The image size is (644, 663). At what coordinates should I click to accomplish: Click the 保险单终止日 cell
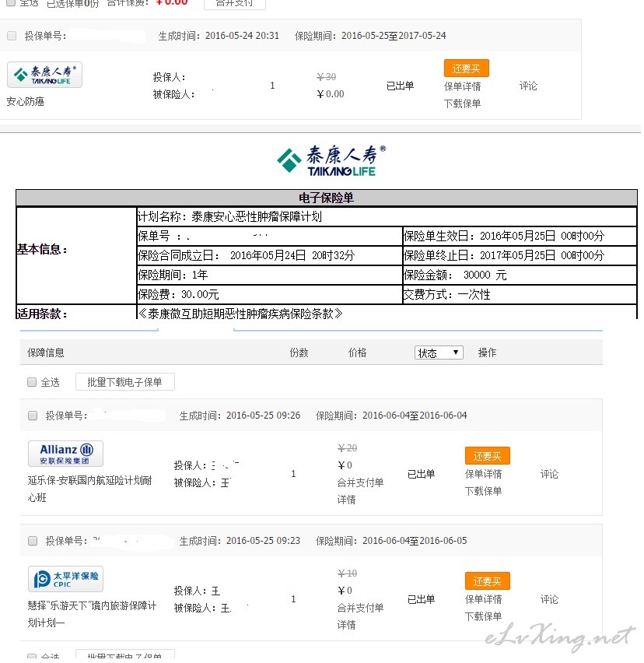tap(520, 255)
